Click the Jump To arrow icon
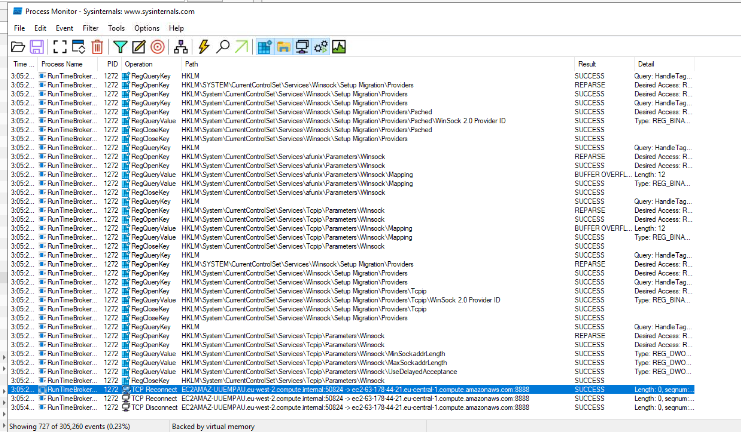Image resolution: width=741 pixels, height=432 pixels. (241, 47)
